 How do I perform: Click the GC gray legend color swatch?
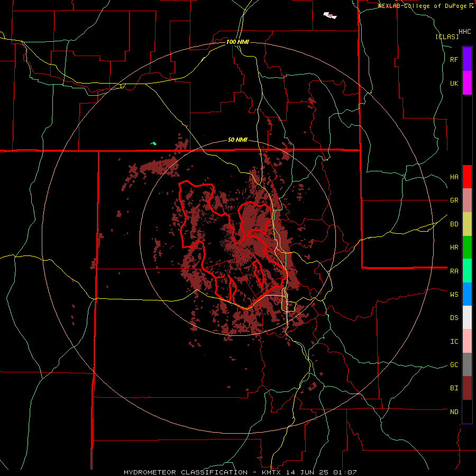click(x=467, y=364)
